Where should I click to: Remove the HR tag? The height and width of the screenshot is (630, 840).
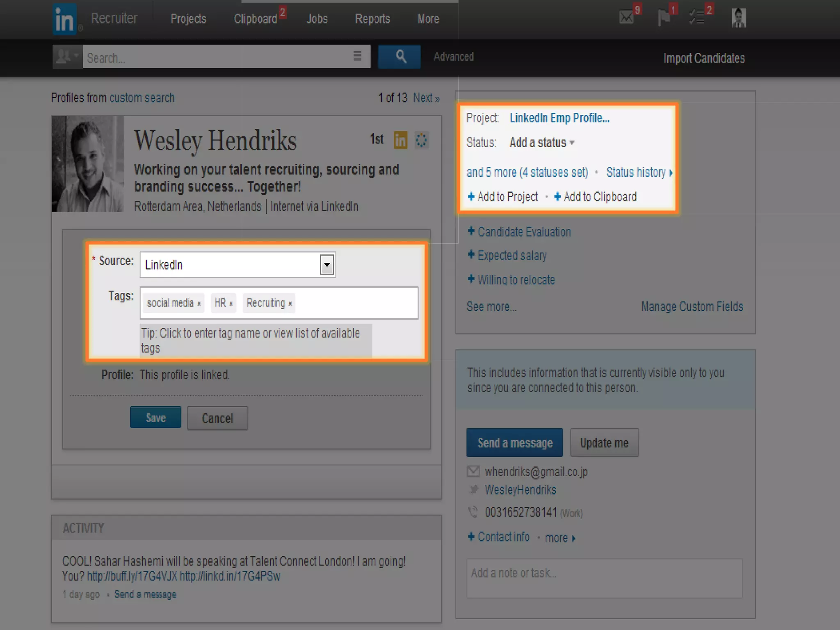(x=231, y=304)
